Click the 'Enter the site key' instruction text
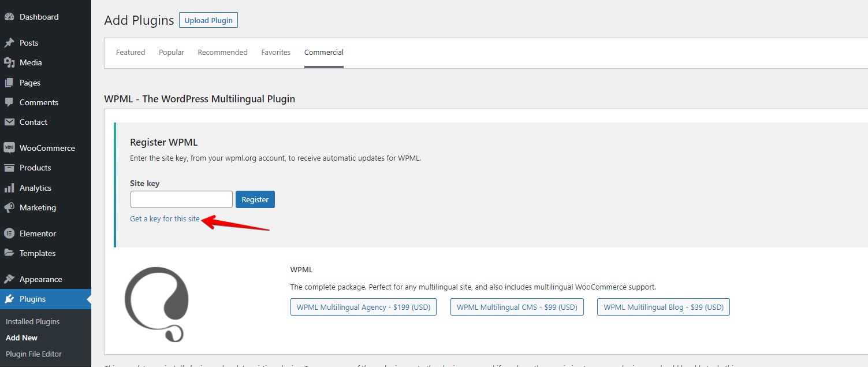868x367 pixels. [x=275, y=158]
